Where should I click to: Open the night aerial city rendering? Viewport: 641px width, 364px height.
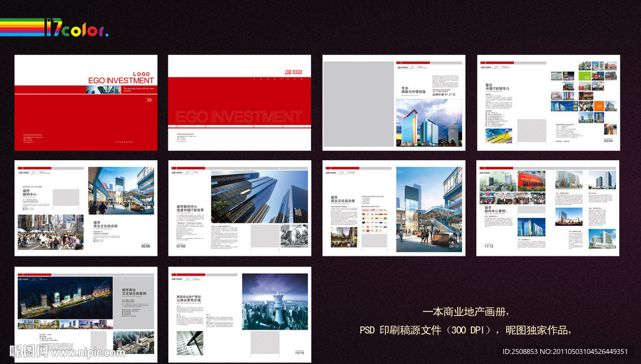(65, 298)
